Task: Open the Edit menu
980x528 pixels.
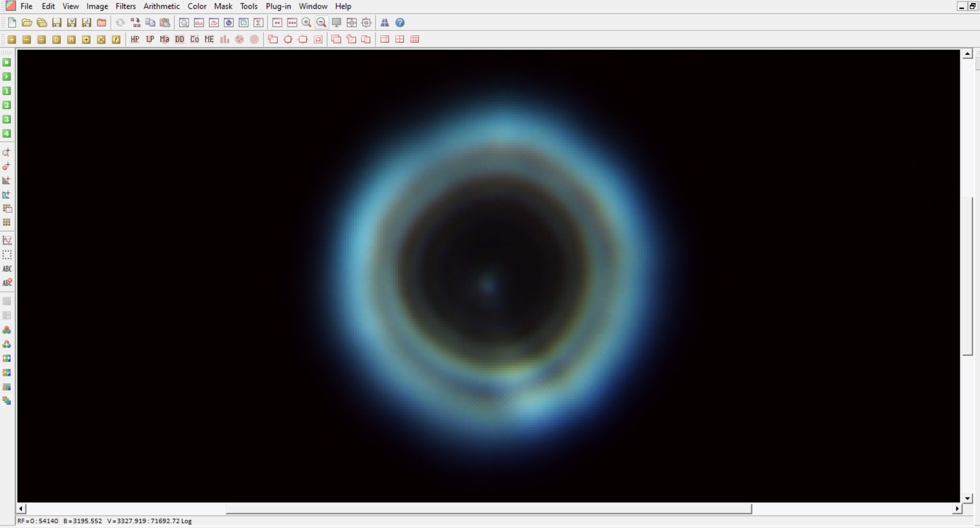Action: pyautogui.click(x=48, y=6)
